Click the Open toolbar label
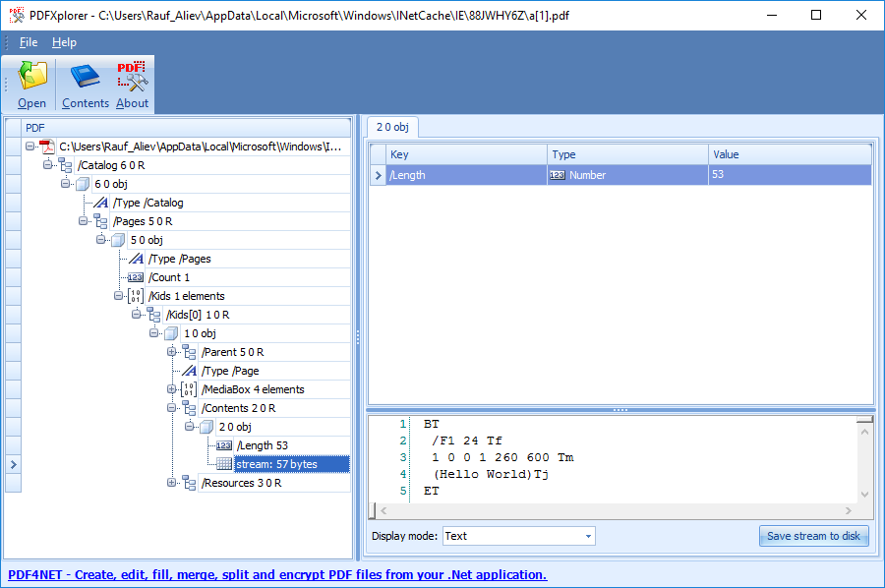 click(32, 103)
